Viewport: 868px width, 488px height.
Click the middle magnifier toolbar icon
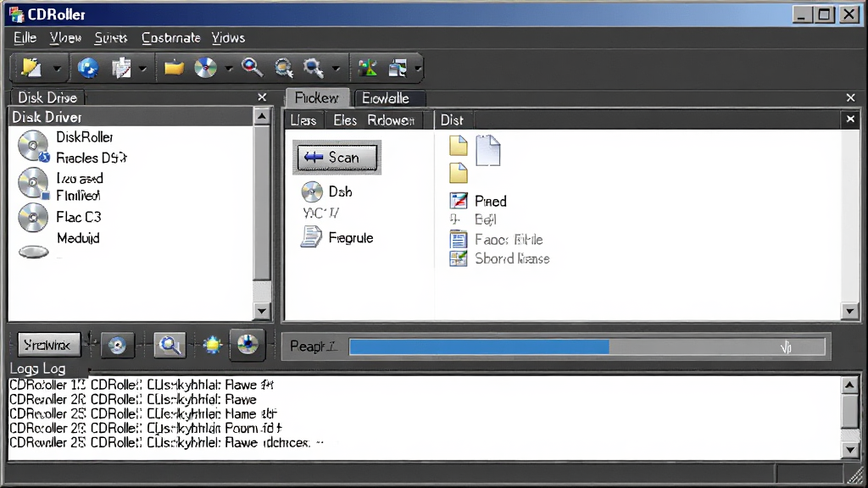284,68
